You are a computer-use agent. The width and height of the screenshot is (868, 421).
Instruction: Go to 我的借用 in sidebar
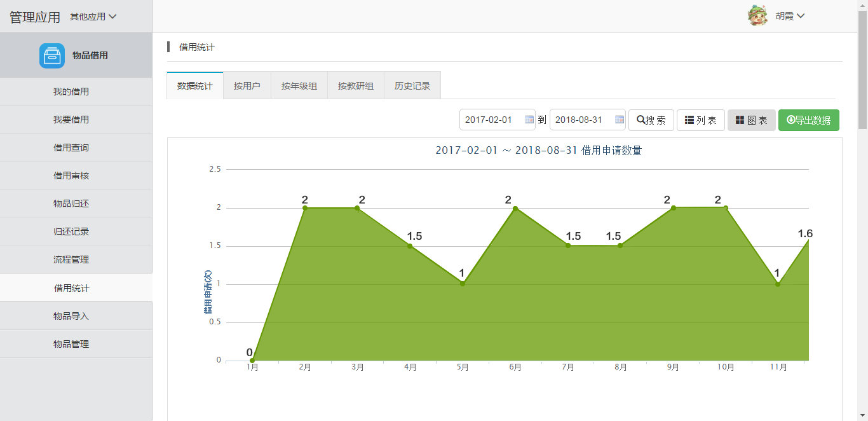point(71,92)
